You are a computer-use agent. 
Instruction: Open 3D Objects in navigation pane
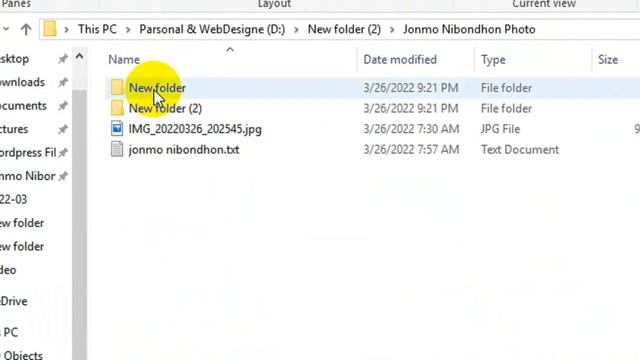(x=21, y=355)
